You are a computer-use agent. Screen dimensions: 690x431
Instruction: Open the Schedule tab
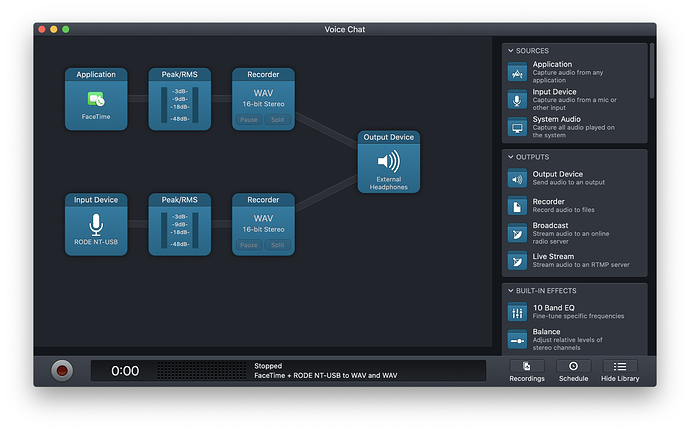coord(573,371)
